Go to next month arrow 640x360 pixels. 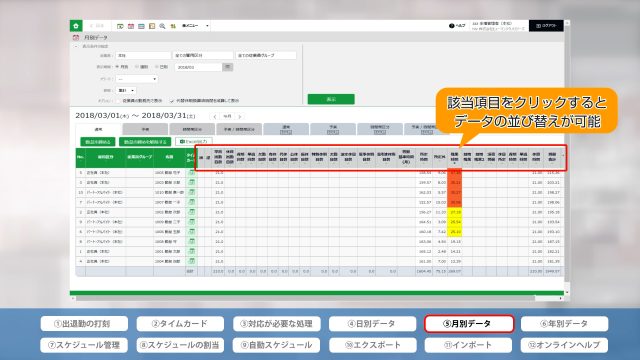point(240,117)
